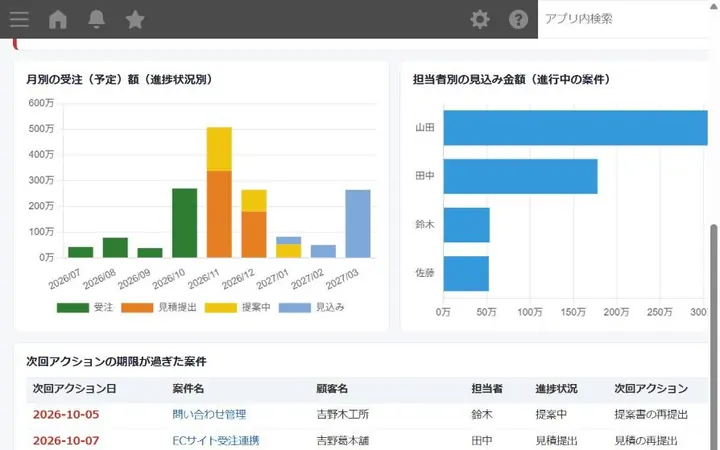This screenshot has width=720, height=450.
Task: Click 見積の再提出 action cell
Action: [646, 441]
